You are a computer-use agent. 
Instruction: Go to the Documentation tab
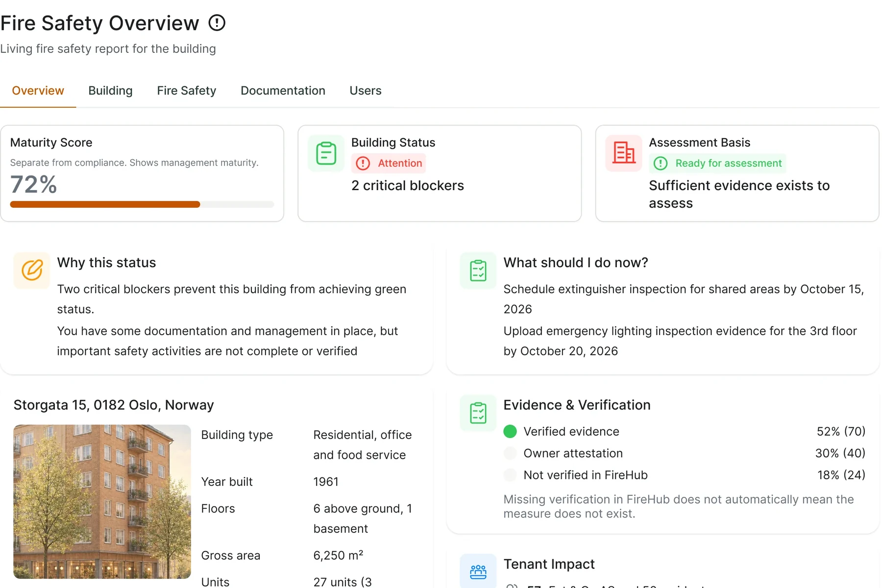[x=283, y=91]
